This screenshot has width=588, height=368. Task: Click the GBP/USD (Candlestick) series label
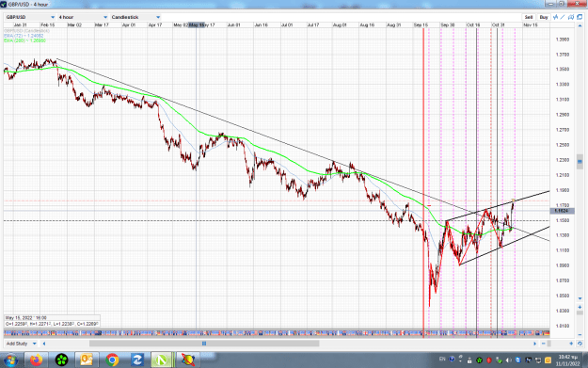(26, 31)
